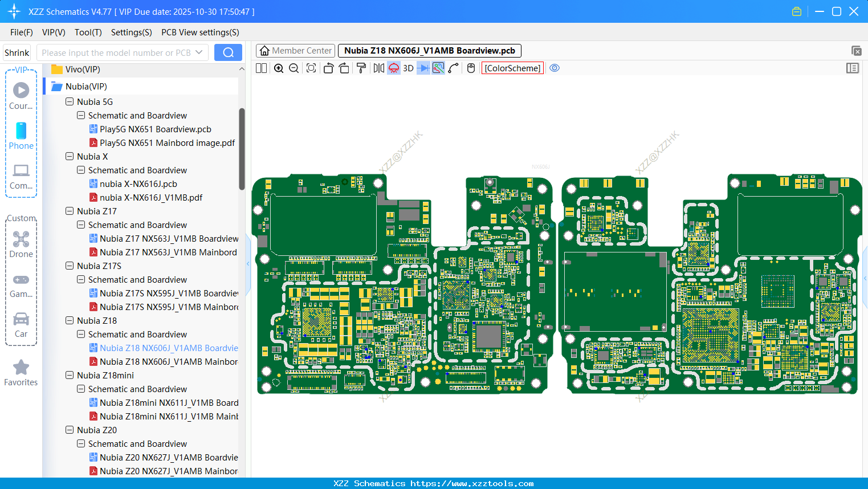The width and height of the screenshot is (868, 489).
Task: Collapse the Nubia X node
Action: pos(70,156)
